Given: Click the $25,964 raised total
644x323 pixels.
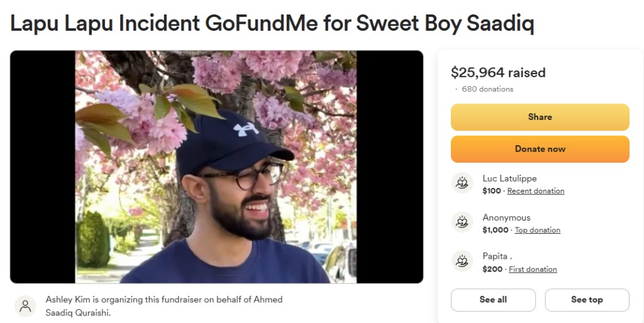Looking at the screenshot, I should [x=498, y=73].
